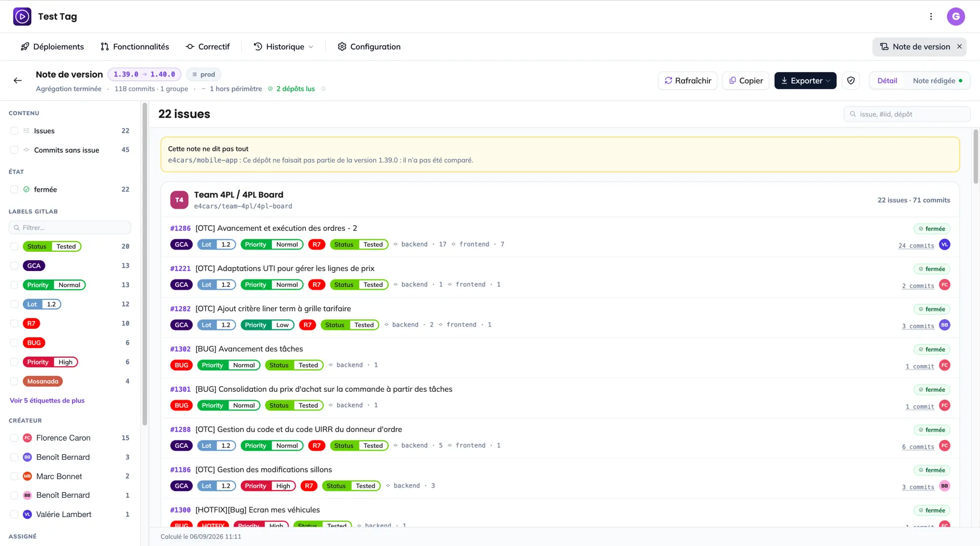Expand Voir 5 étiquettes de plus
Screen dimensions: 980x546
coord(47,400)
